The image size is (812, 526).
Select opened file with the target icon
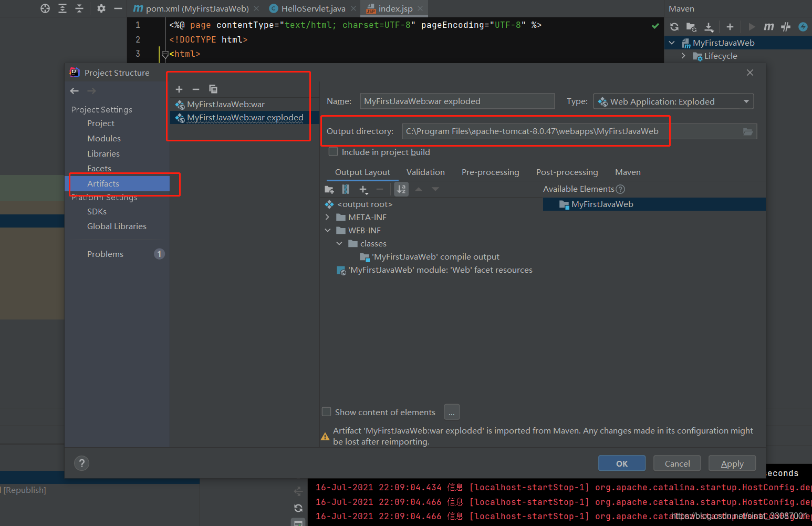coord(45,8)
